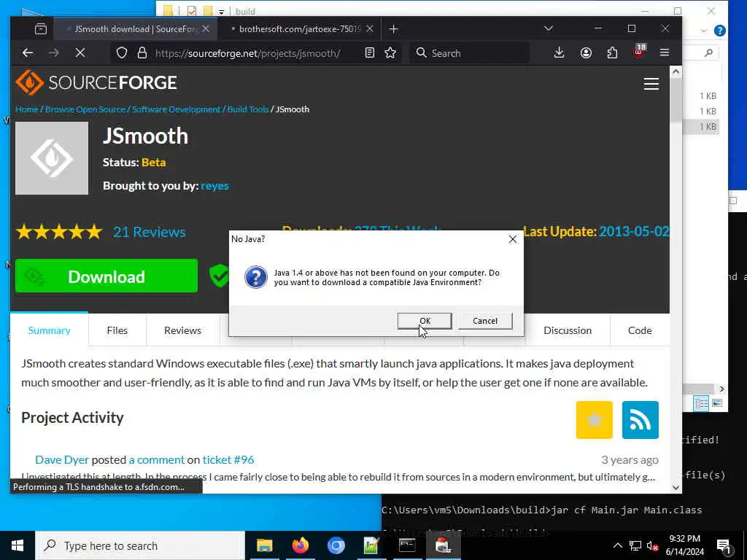This screenshot has width=747, height=560.
Task: Open the Firefox downloads panel
Action: click(560, 52)
